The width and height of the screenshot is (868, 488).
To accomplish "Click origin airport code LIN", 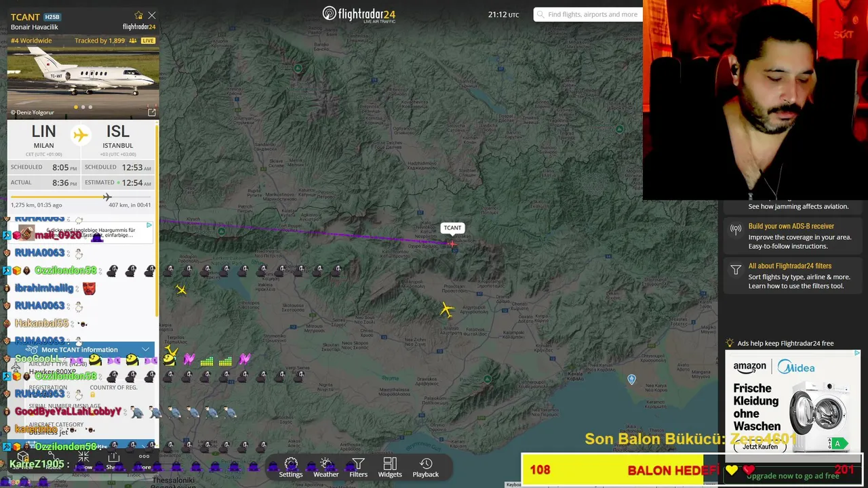I will tap(43, 131).
